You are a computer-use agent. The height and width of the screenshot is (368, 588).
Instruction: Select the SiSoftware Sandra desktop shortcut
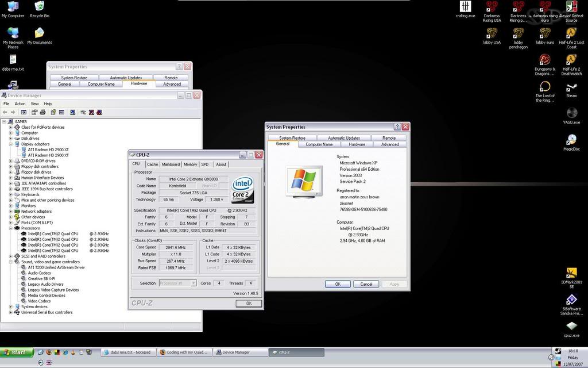(x=571, y=305)
